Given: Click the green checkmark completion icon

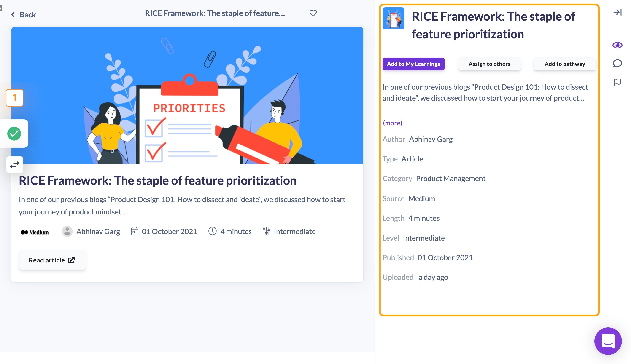Looking at the screenshot, I should (x=14, y=133).
